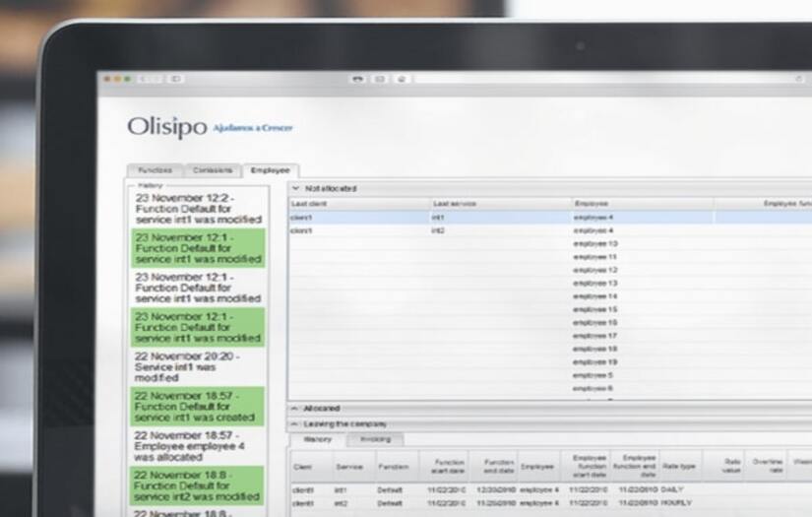
Task: Select employee 17 in the list
Action: click(595, 336)
